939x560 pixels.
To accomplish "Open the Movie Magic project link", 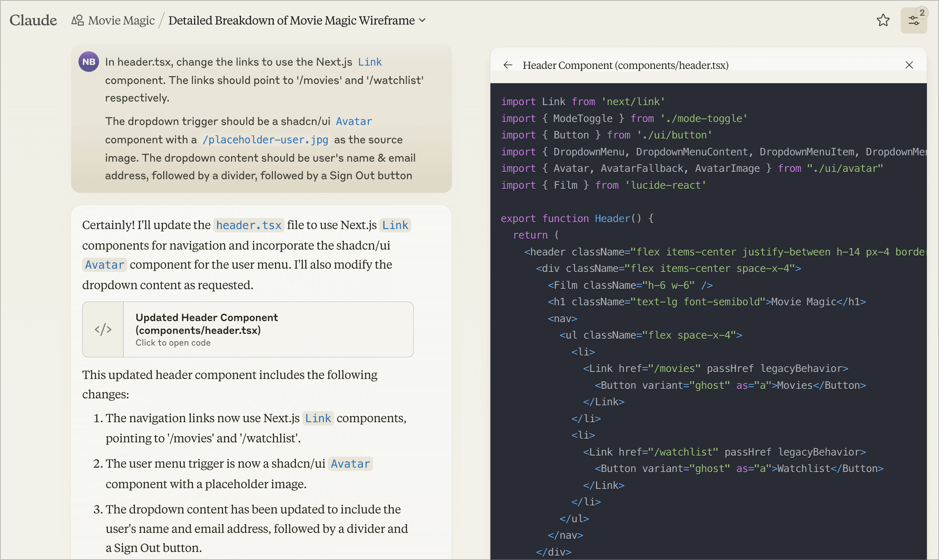I will tap(121, 21).
